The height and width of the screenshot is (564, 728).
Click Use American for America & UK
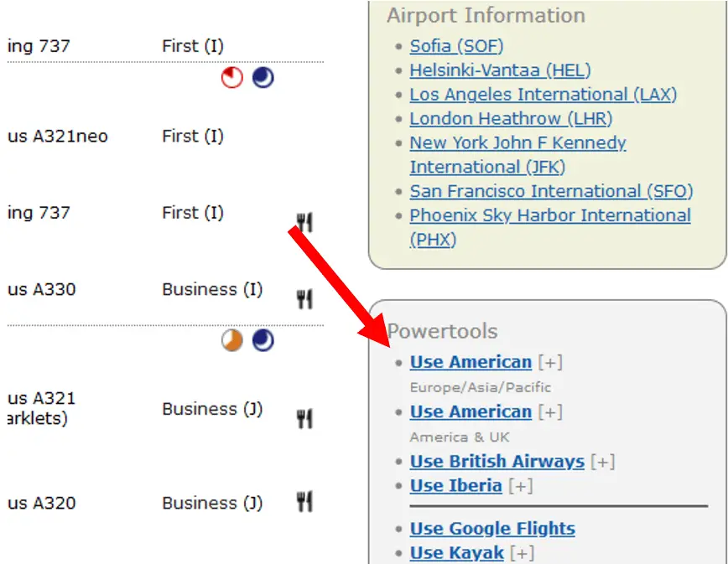click(x=471, y=412)
